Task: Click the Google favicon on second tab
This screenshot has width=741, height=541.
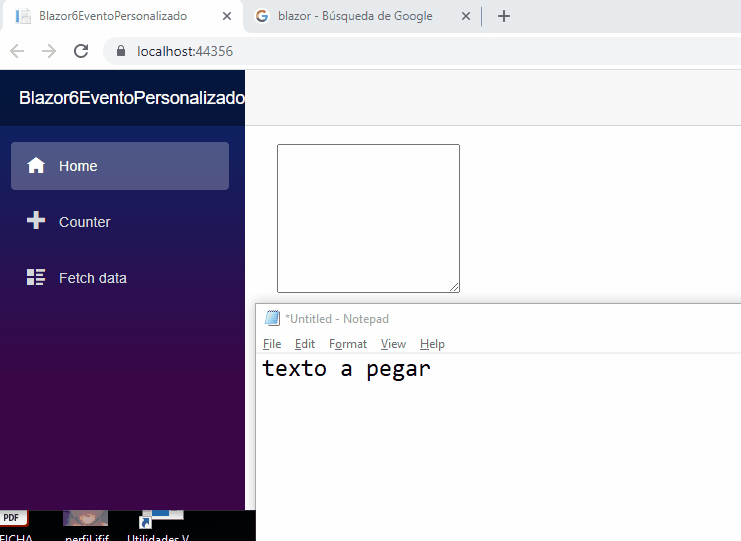Action: tap(262, 16)
